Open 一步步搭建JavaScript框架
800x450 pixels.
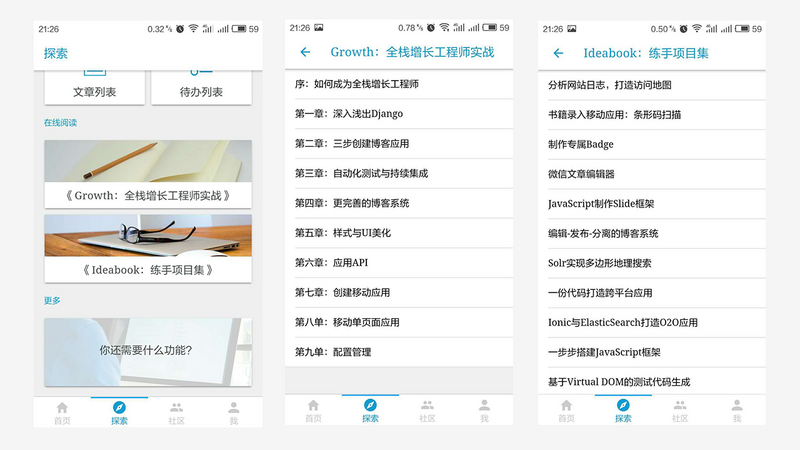(652, 352)
